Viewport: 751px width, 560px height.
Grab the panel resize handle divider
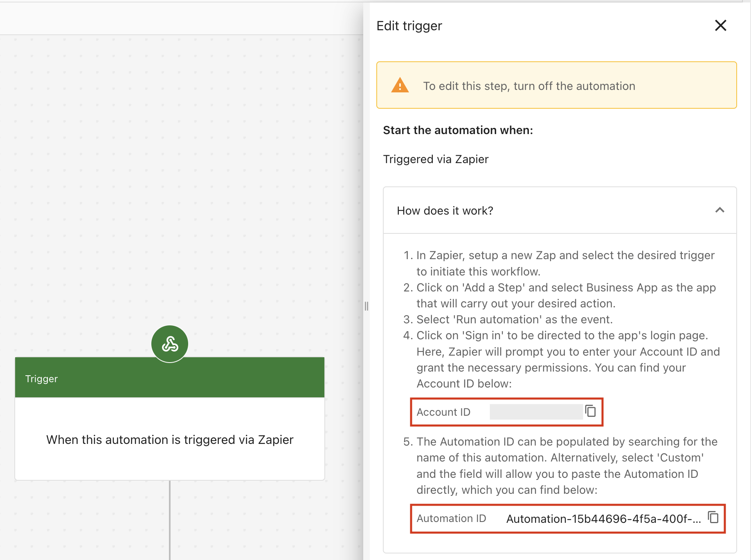click(366, 306)
